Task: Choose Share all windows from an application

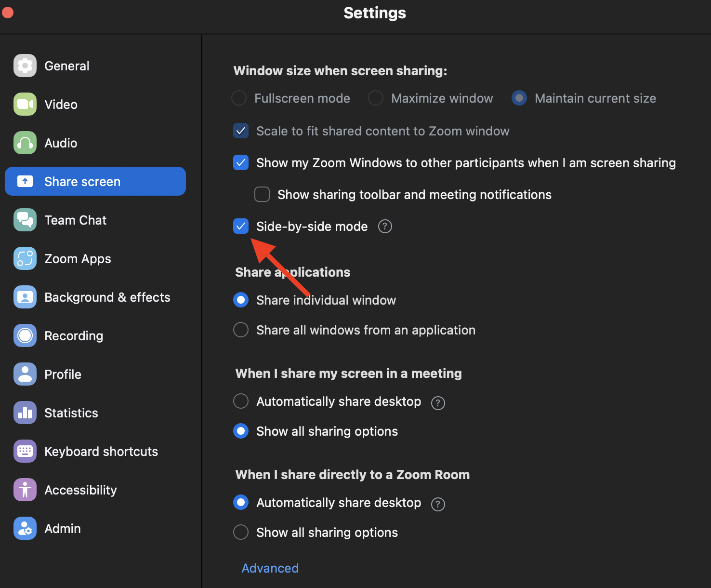Action: pyautogui.click(x=240, y=330)
